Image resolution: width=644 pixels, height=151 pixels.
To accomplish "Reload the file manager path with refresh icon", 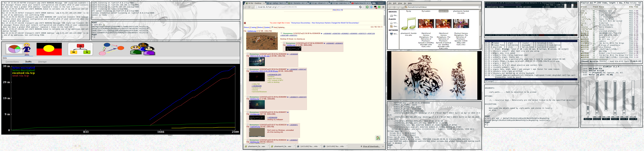I will click(x=479, y=7).
